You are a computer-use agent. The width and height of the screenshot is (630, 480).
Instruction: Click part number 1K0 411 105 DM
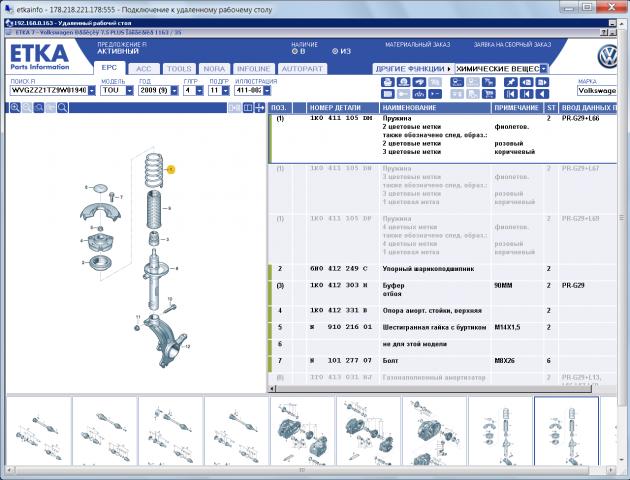pyautogui.click(x=341, y=118)
